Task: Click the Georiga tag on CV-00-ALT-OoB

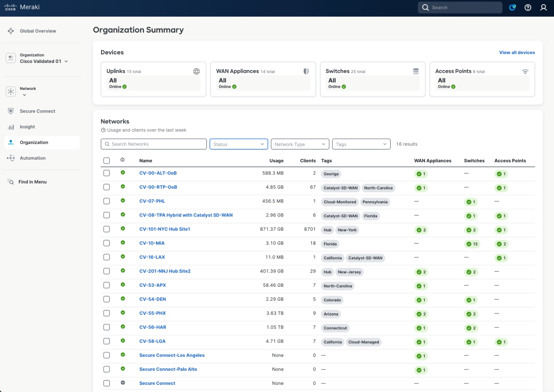Action: pyautogui.click(x=331, y=174)
